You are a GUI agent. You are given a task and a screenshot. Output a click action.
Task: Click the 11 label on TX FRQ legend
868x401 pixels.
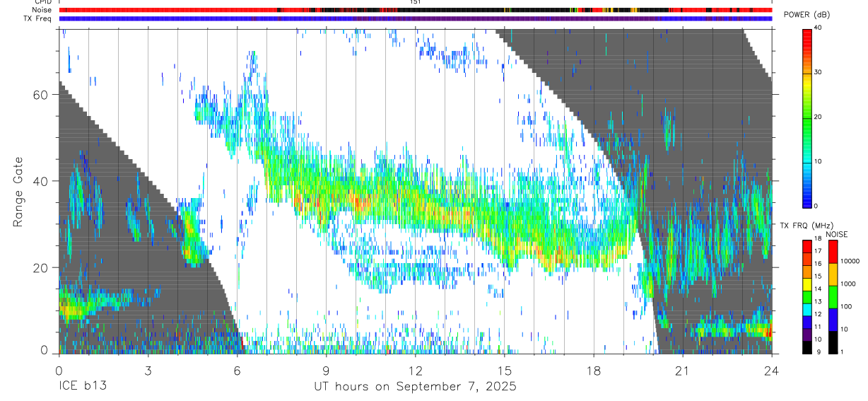tap(818, 327)
